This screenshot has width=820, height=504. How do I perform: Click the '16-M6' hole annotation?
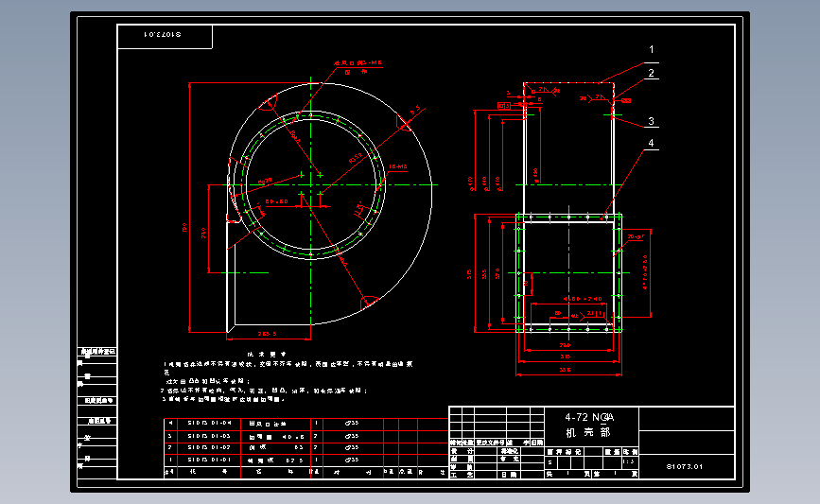tap(398, 166)
